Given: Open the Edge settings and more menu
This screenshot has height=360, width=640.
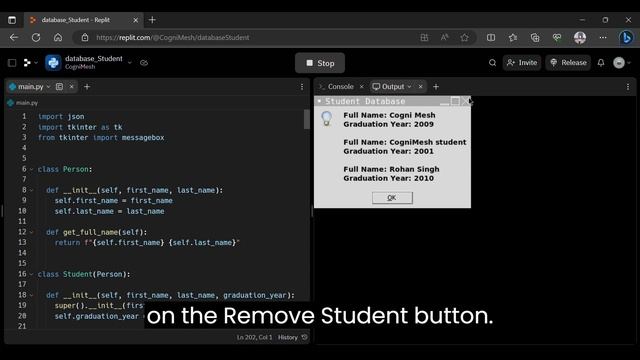Looking at the screenshot, I should [x=603, y=38].
